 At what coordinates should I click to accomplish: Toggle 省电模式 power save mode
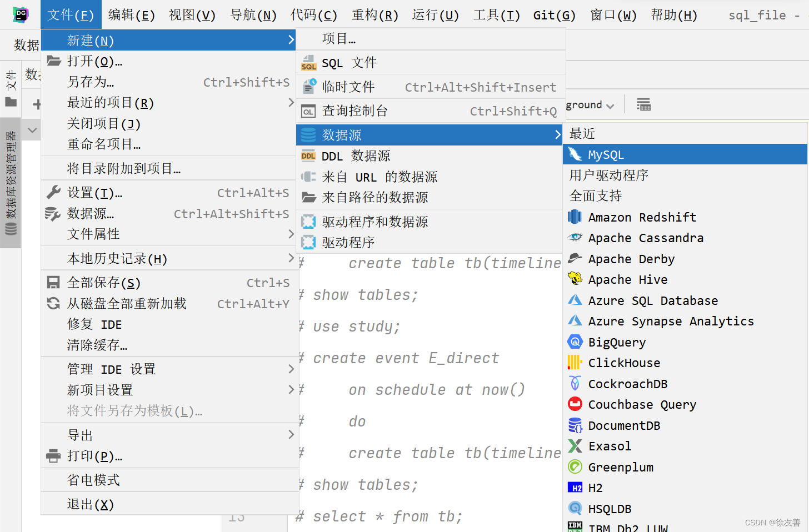coord(170,480)
